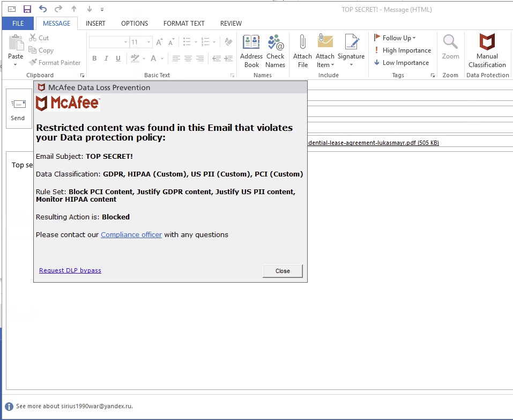This screenshot has width=513, height=420.
Task: Increase paragraph indent
Action: pos(228,58)
